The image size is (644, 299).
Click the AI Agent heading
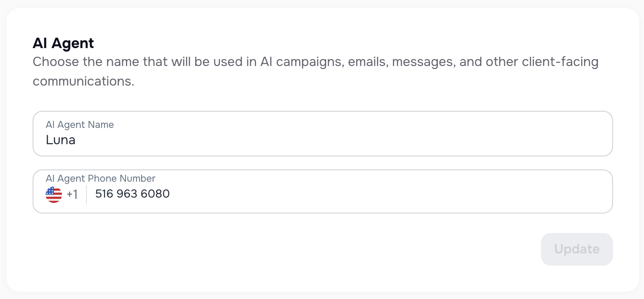tap(63, 43)
